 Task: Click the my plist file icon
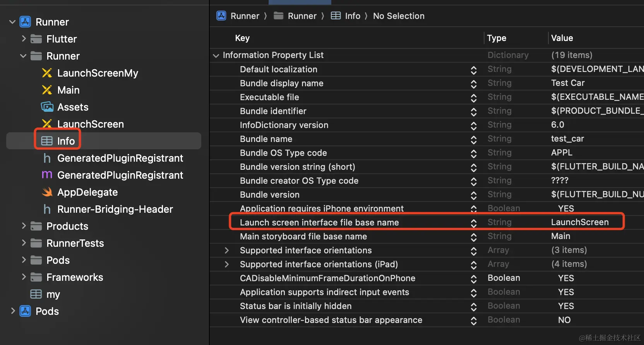pyautogui.click(x=36, y=294)
